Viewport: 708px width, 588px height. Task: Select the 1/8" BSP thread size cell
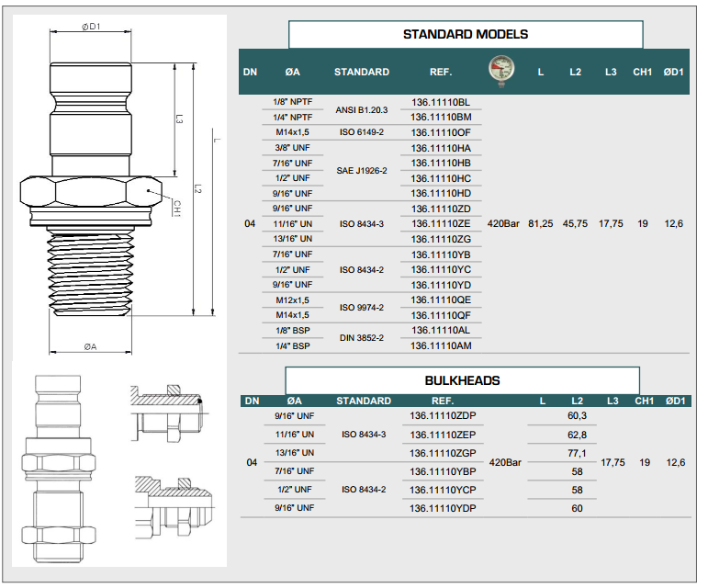(x=292, y=331)
